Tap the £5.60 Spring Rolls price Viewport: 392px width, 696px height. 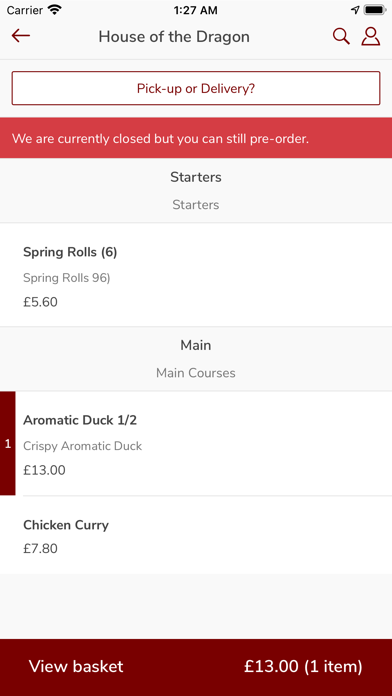click(x=40, y=302)
